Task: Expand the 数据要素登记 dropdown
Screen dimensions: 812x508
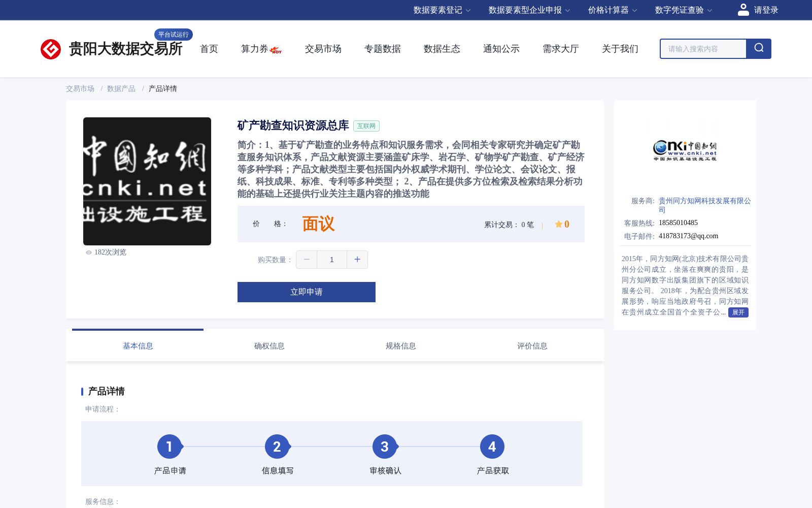Action: coord(442,10)
